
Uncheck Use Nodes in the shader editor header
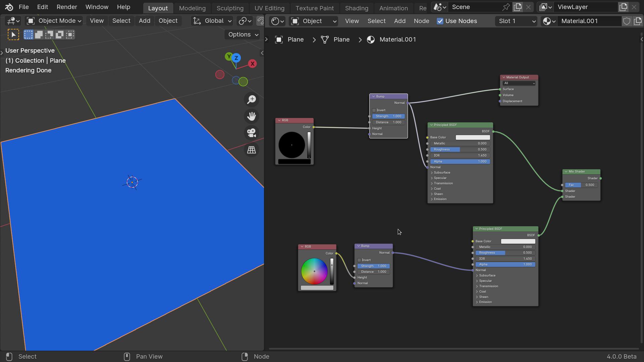tap(440, 21)
